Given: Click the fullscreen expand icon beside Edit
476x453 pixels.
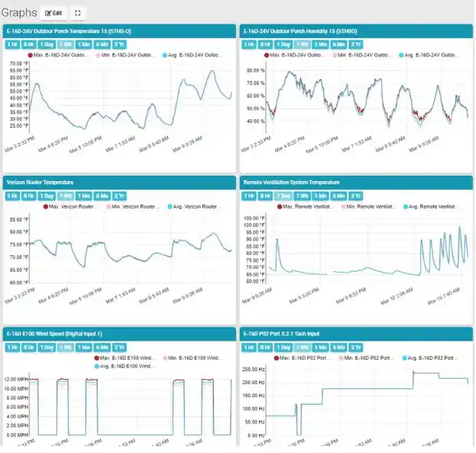Looking at the screenshot, I should coord(78,13).
